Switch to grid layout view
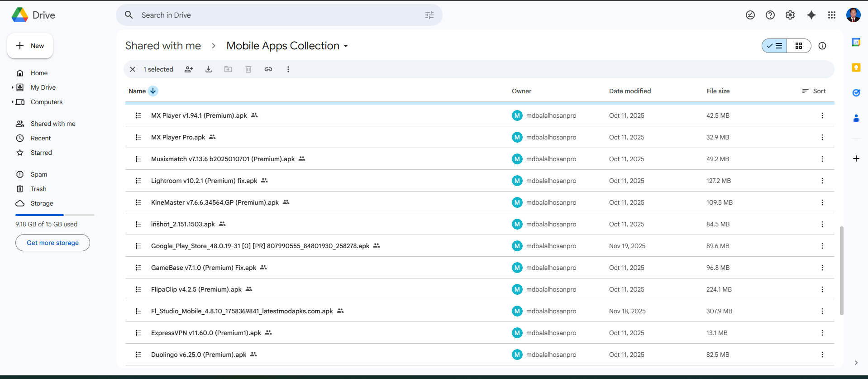This screenshot has height=379, width=868. point(799,46)
